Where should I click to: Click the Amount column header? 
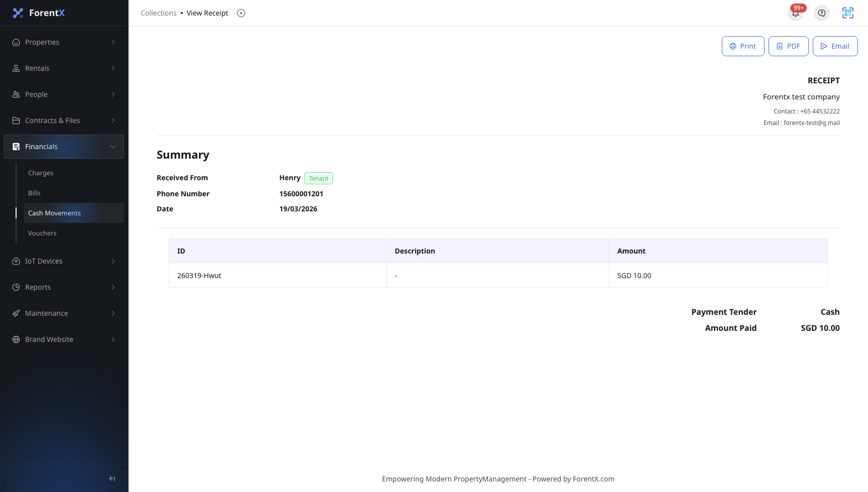click(x=718, y=251)
